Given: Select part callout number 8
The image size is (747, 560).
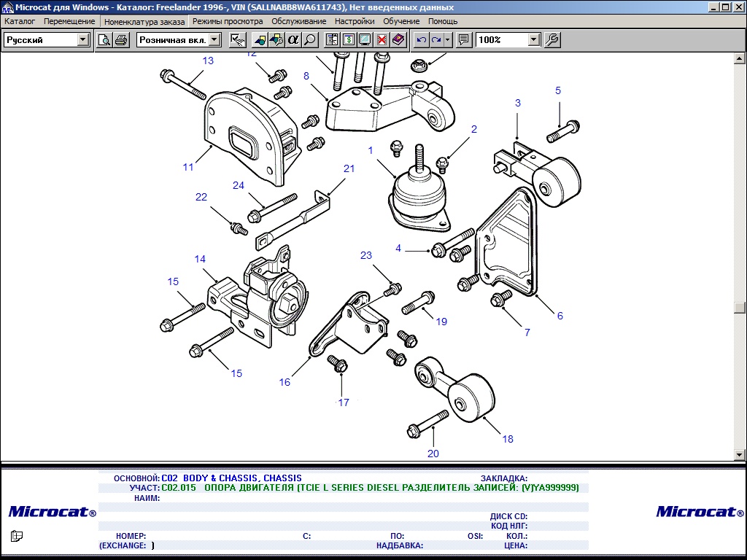Looking at the screenshot, I should tap(306, 76).
